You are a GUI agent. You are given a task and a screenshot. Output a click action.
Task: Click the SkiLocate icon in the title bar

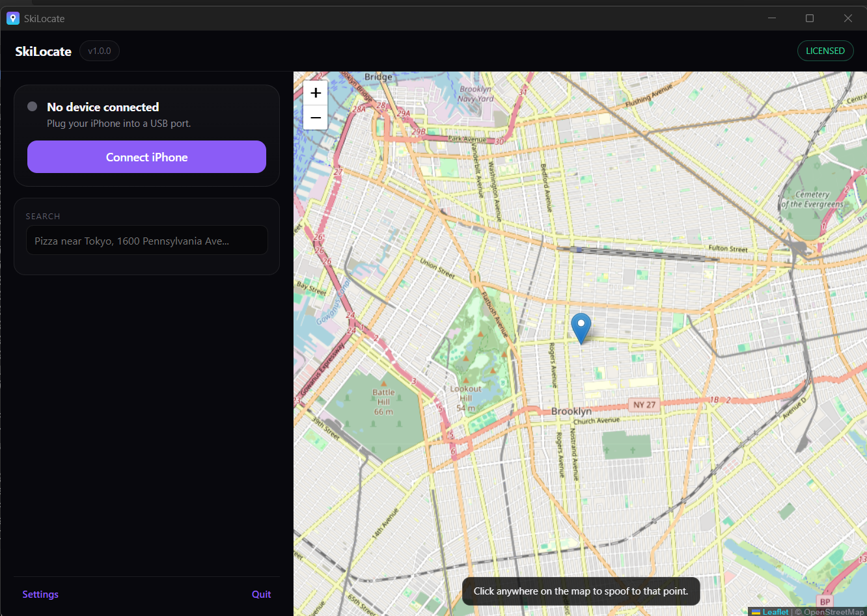pos(13,18)
